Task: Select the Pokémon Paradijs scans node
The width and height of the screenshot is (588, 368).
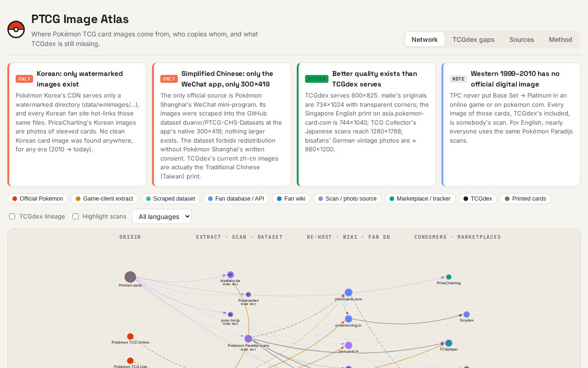Action: tap(249, 339)
